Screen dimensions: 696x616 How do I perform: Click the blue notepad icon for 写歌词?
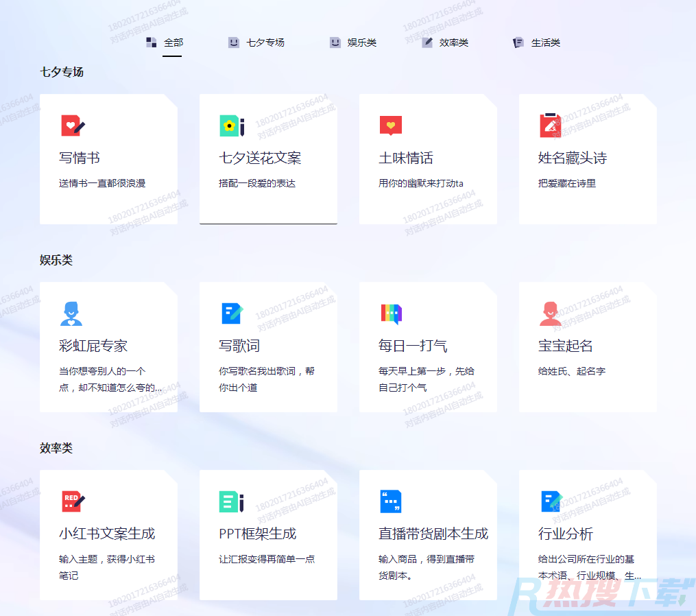(x=232, y=313)
